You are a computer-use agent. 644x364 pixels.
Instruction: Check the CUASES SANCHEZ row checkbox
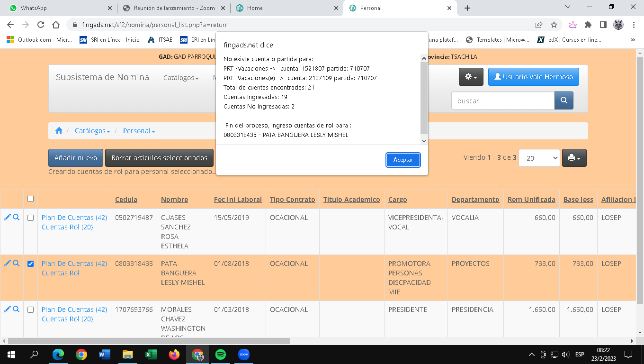pyautogui.click(x=31, y=218)
